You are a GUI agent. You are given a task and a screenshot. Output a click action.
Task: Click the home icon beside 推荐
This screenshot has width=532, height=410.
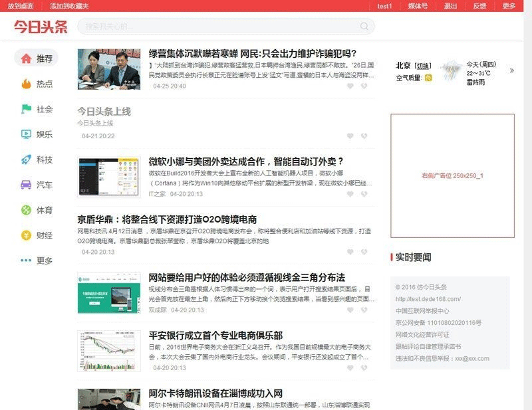[x=26, y=58]
